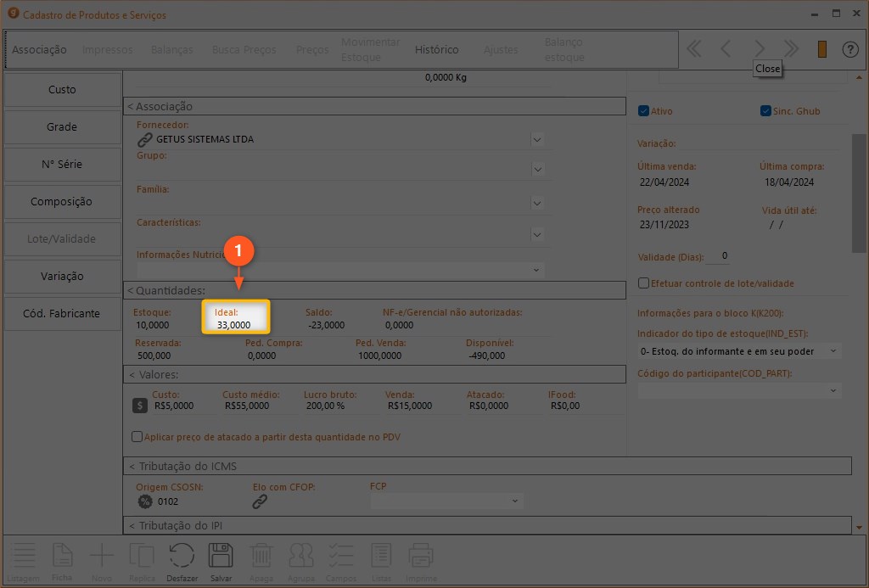This screenshot has height=588, width=869.
Task: Open the Histórico tab
Action: pyautogui.click(x=436, y=50)
